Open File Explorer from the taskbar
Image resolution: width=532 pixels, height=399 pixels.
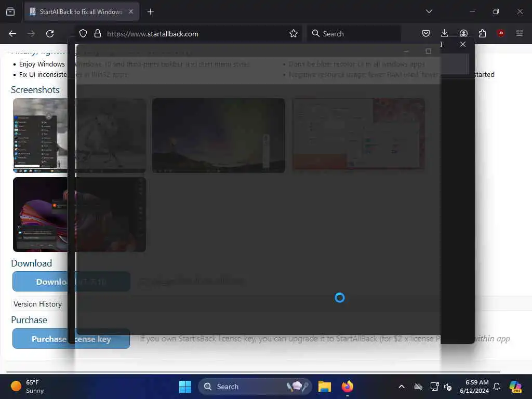coord(324,387)
